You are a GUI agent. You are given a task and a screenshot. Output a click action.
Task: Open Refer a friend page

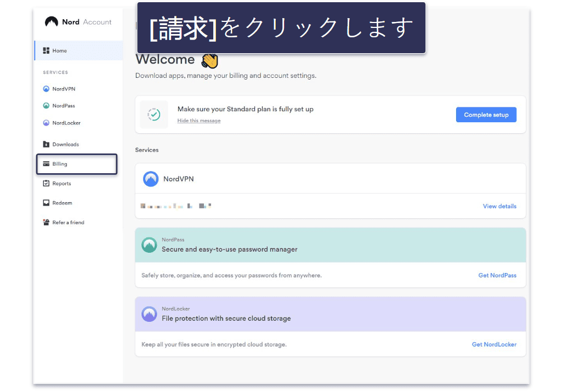(64, 222)
